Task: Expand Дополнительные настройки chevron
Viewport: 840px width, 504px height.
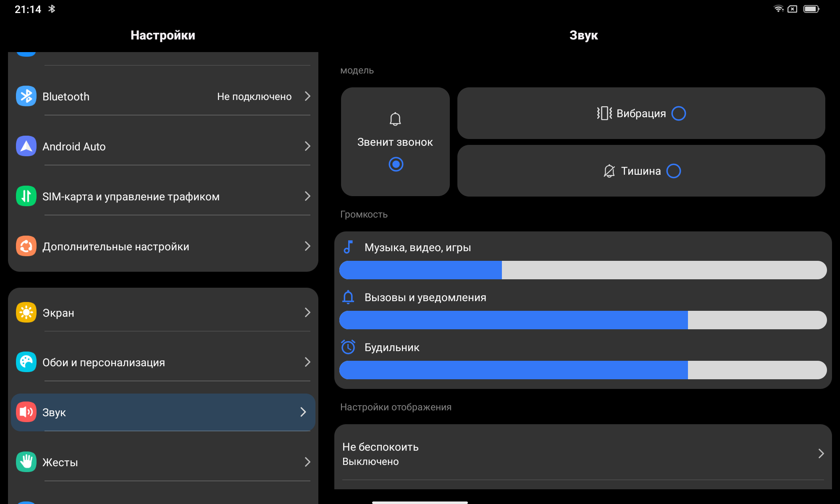Action: pos(307,246)
